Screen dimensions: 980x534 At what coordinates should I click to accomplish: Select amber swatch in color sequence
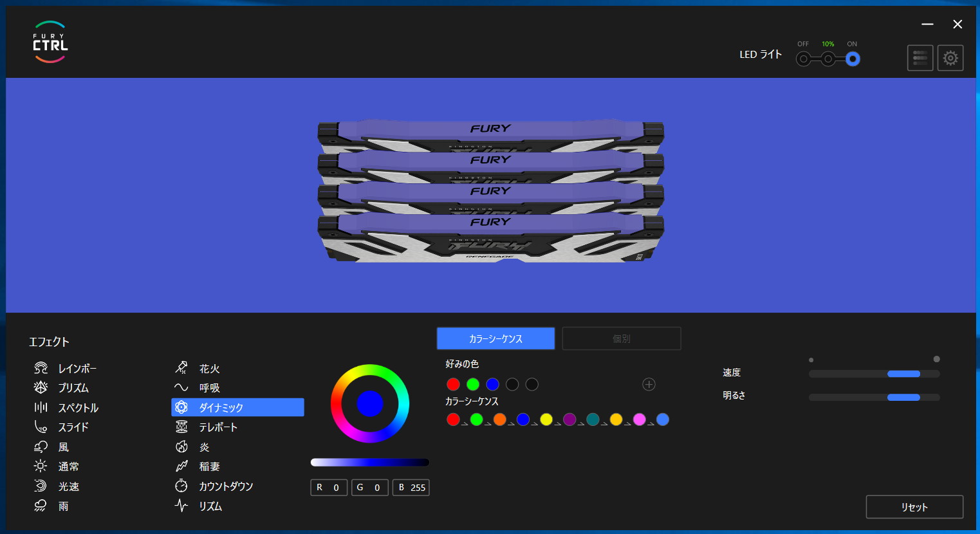coord(616,419)
